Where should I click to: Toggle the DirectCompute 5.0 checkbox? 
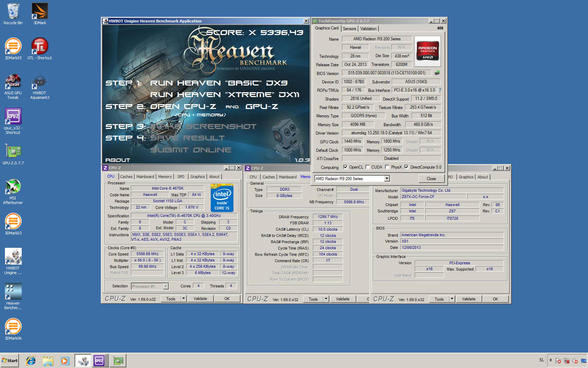(x=406, y=167)
